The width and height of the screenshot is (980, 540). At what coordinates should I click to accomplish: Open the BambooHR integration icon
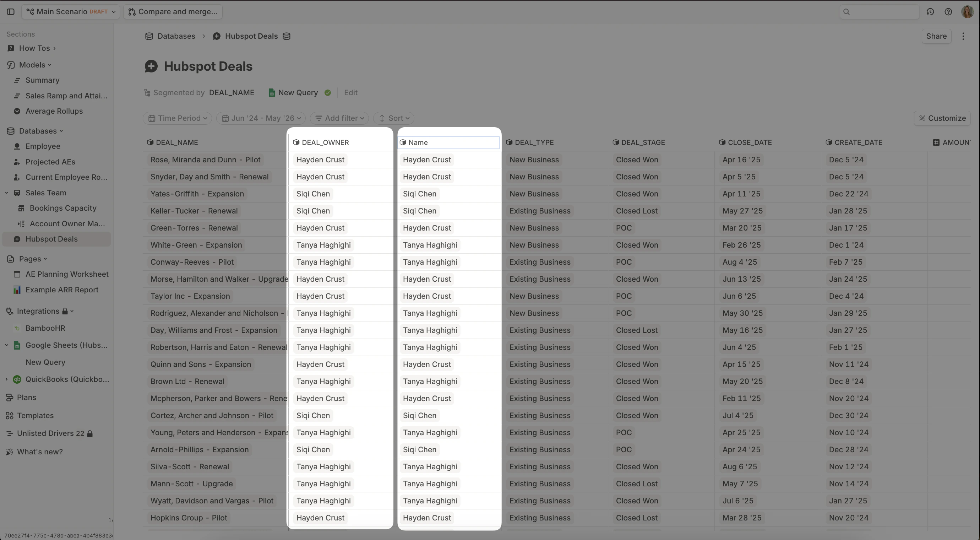click(x=17, y=328)
